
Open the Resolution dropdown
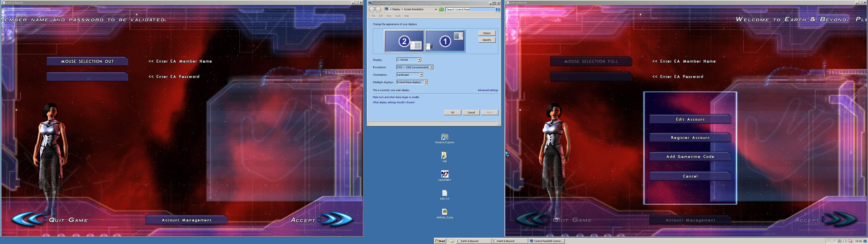tap(415, 67)
